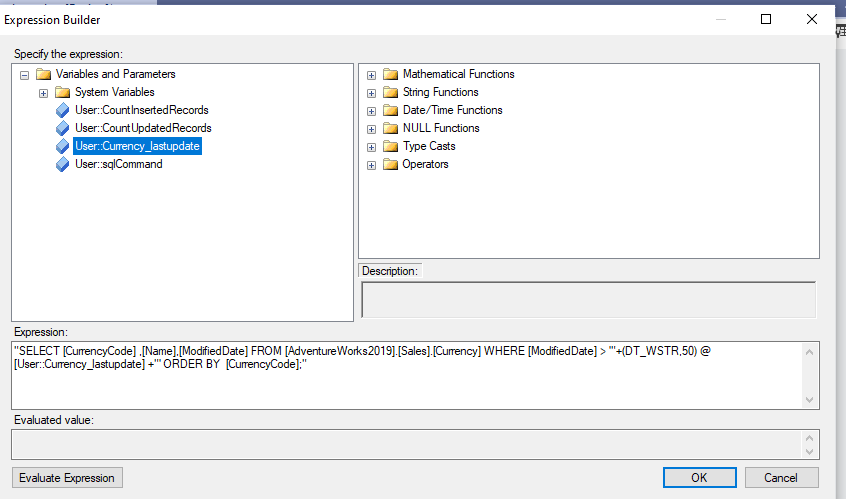This screenshot has width=846, height=499.
Task: Click the System Variables folder icon
Action: click(63, 92)
